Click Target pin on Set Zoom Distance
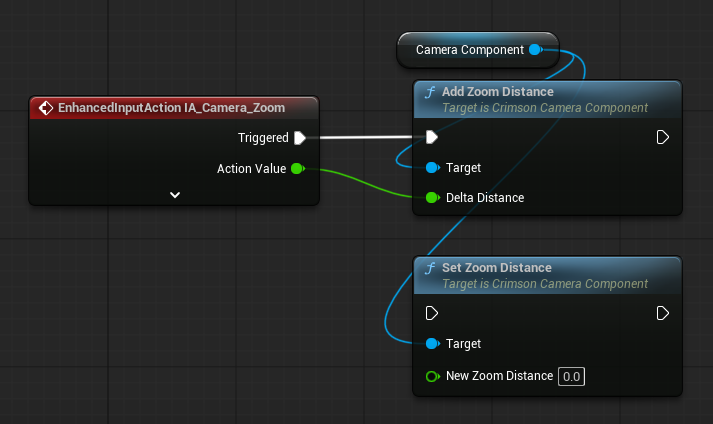Viewport: 713px width, 424px height. point(432,344)
